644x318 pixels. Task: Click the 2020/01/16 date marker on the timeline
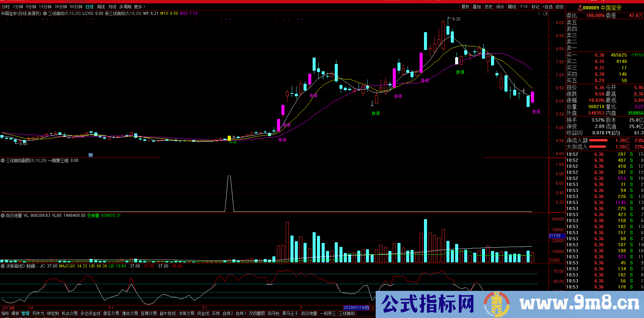tap(357, 308)
